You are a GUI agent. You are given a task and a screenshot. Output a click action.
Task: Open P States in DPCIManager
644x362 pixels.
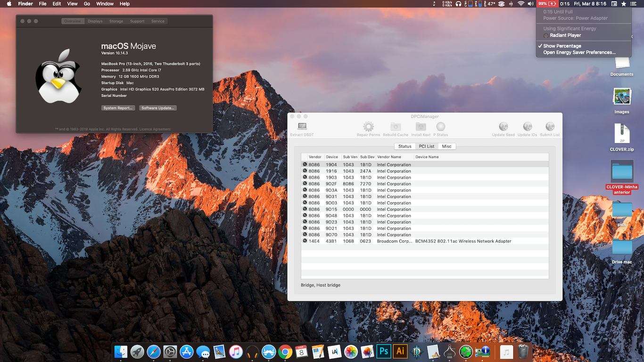point(441,129)
